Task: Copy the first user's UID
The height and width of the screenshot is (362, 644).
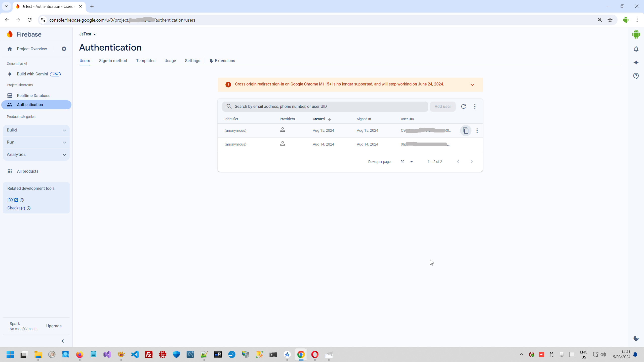Action: (466, 130)
